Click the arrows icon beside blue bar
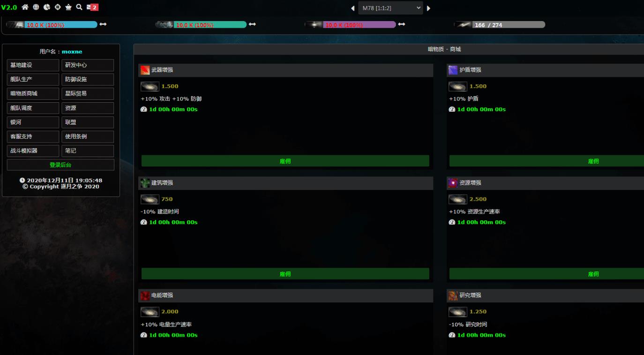This screenshot has height=355, width=644. click(103, 24)
